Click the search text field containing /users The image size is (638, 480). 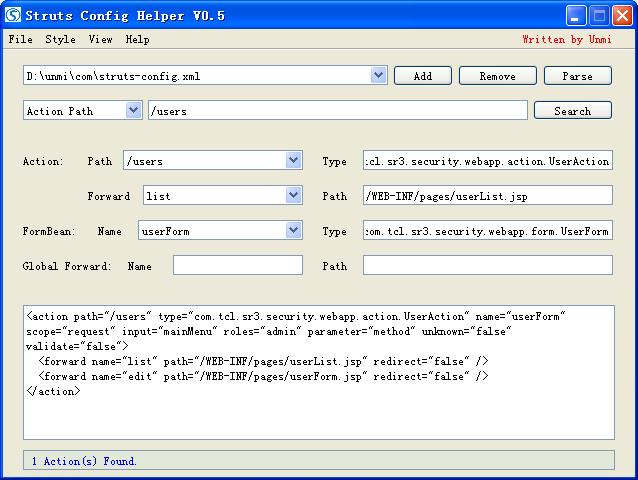[x=337, y=111]
